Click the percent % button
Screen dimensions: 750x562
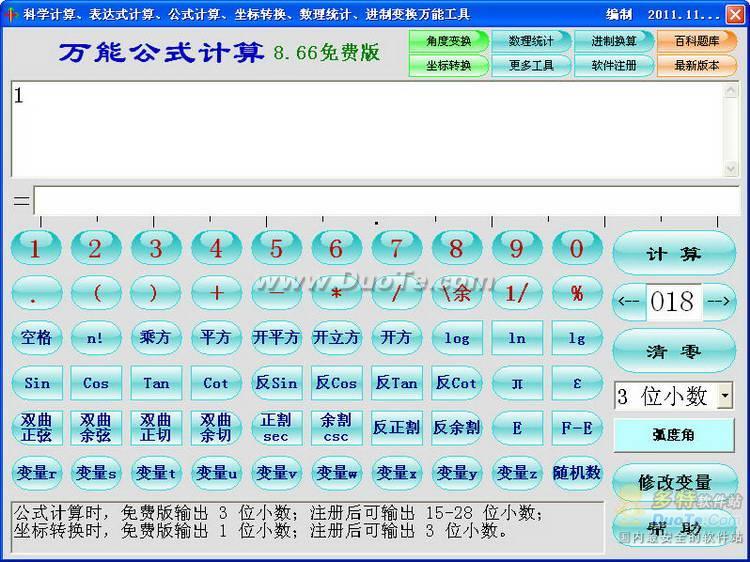[x=577, y=293]
